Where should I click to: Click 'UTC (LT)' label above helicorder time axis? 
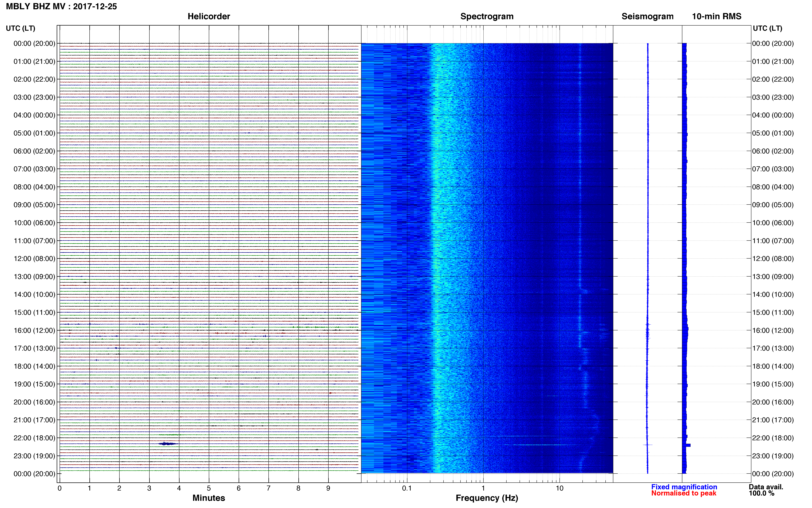pyautogui.click(x=21, y=28)
